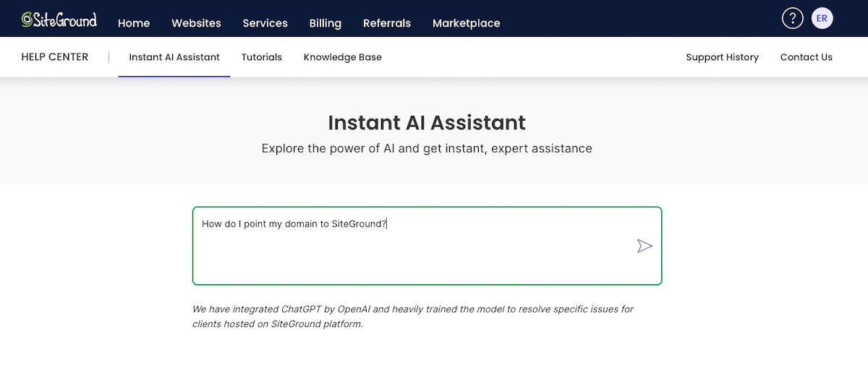The image size is (868, 385).
Task: Open the Billing menu item
Action: [325, 23]
